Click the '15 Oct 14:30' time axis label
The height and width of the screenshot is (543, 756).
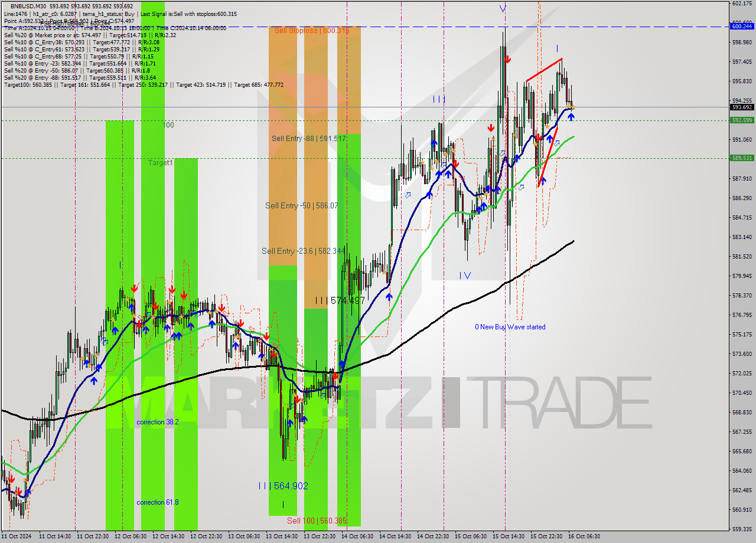pos(509,537)
